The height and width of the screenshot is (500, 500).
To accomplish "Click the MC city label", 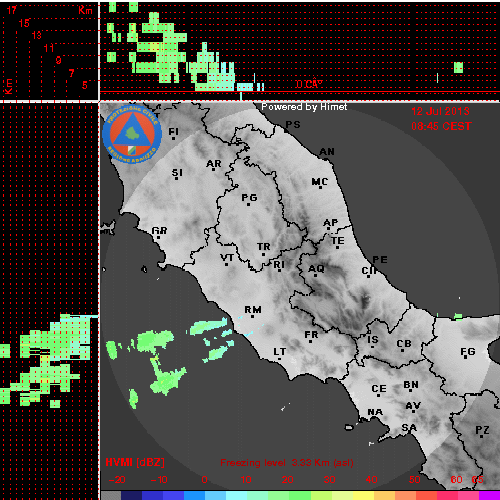I will click(x=319, y=182).
